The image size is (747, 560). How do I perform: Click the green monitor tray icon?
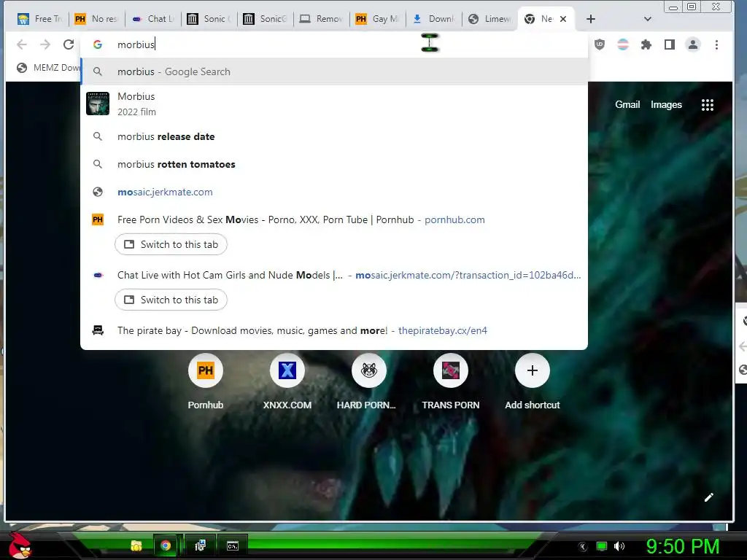point(602,546)
